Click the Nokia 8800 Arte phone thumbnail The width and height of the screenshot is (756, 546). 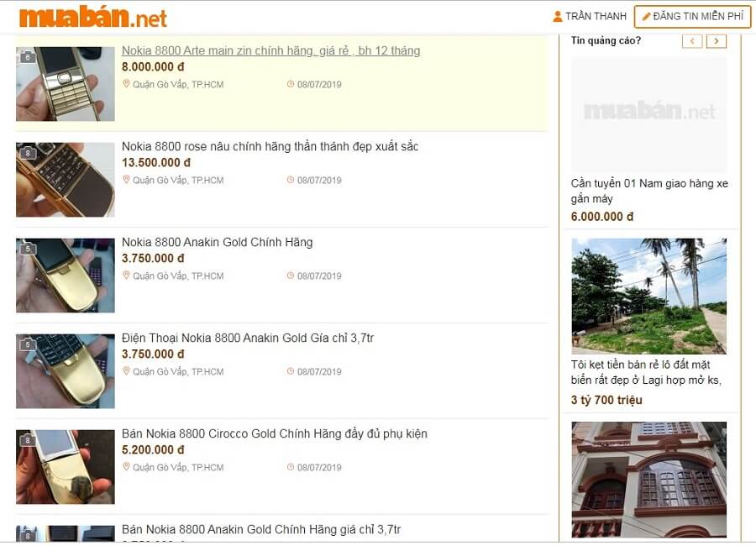(65, 84)
